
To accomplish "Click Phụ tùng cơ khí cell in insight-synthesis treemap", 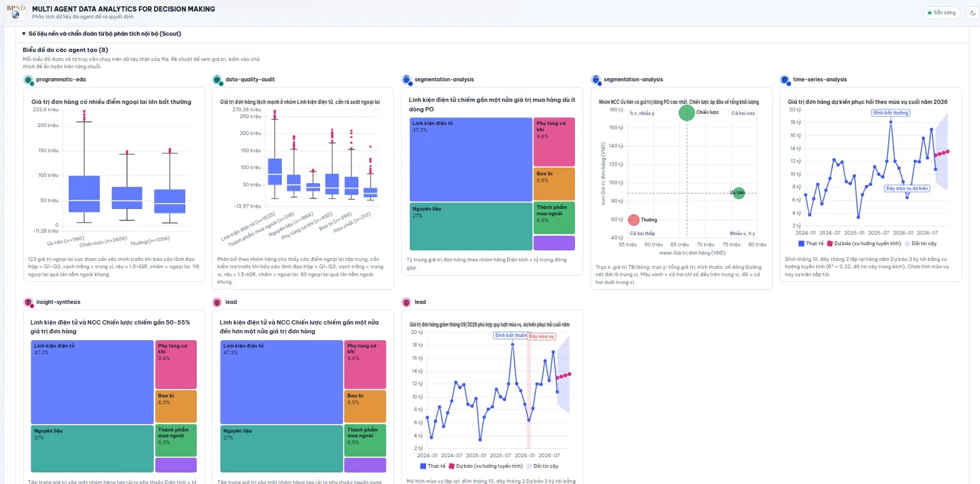I will pyautogui.click(x=176, y=365).
